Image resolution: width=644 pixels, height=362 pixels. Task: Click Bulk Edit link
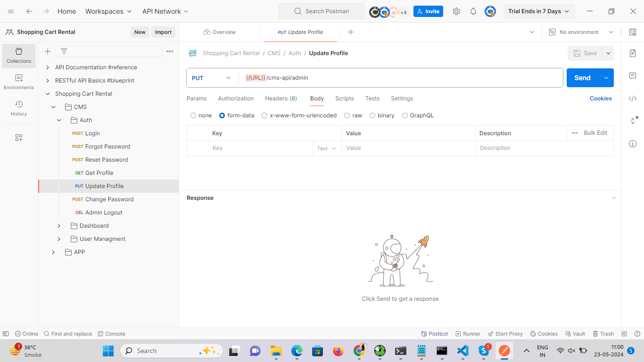coord(595,133)
